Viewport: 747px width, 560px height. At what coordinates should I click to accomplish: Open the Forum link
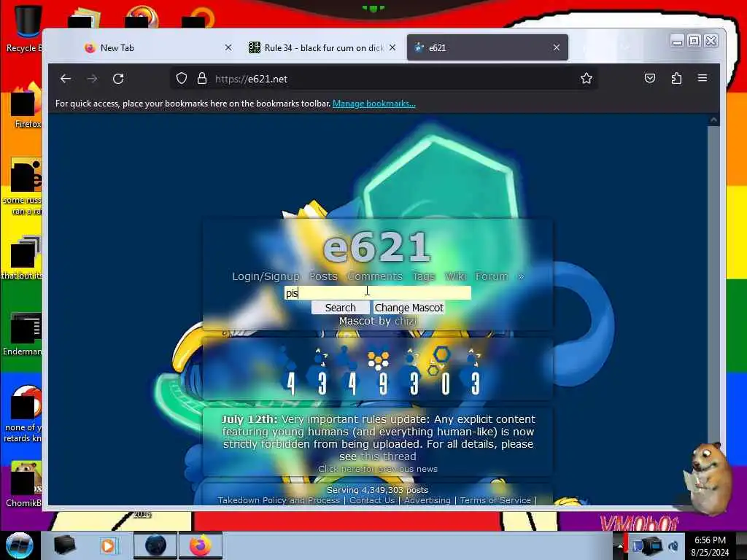[492, 276]
